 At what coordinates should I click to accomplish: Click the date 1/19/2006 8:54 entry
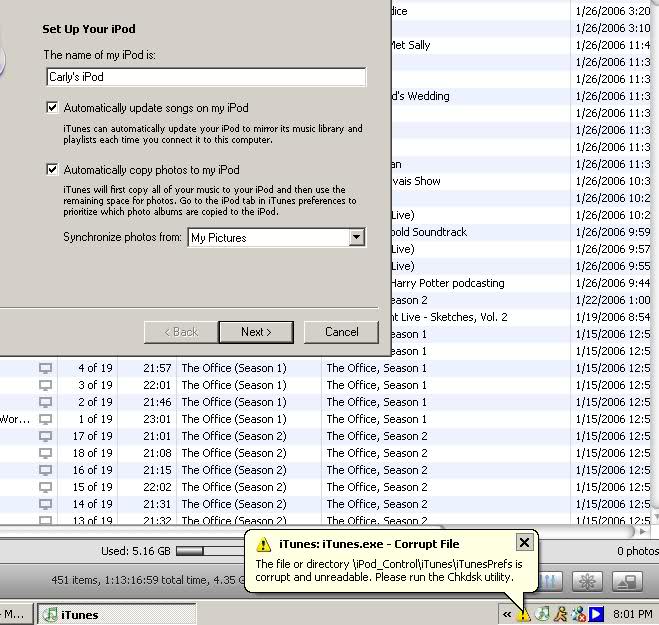[x=613, y=317]
